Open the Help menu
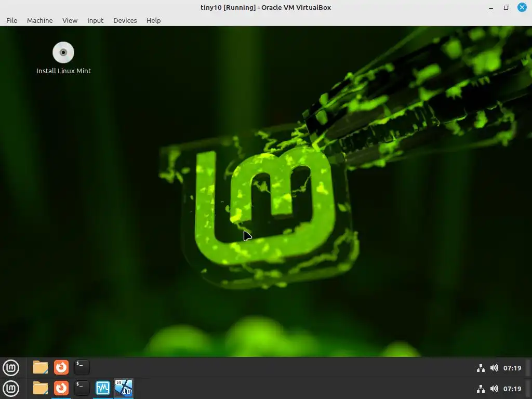 tap(153, 20)
